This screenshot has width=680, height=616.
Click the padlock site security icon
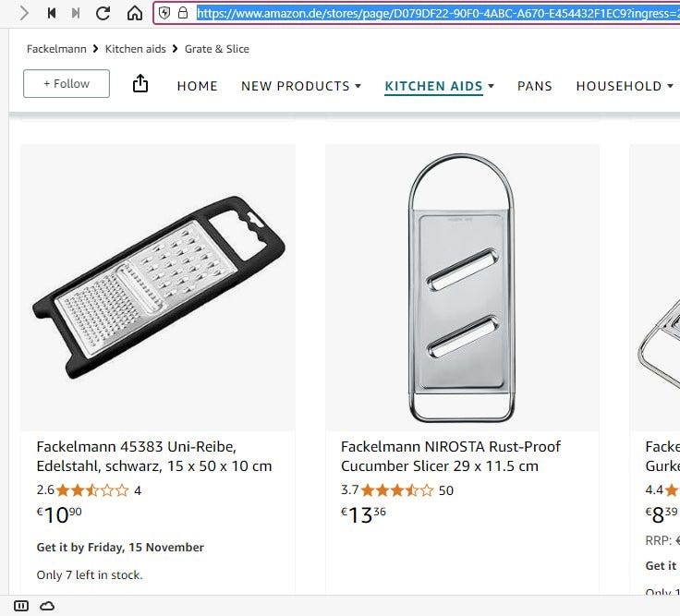click(183, 13)
